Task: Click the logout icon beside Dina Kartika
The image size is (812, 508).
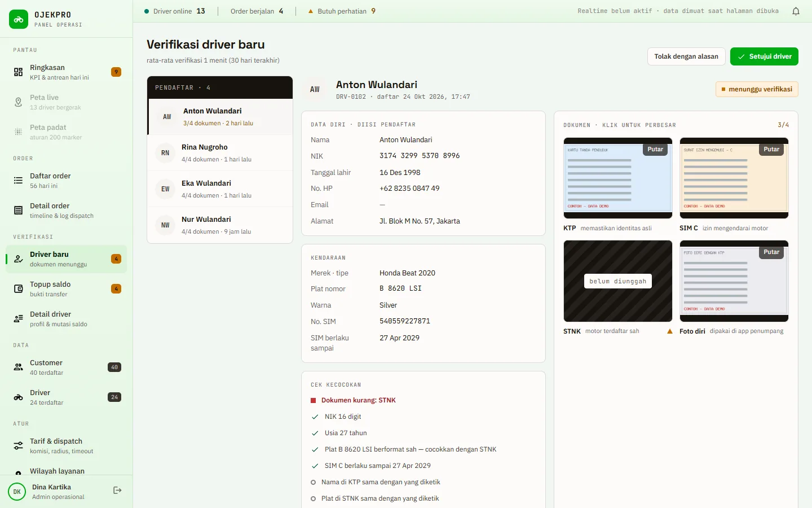Action: click(x=117, y=491)
